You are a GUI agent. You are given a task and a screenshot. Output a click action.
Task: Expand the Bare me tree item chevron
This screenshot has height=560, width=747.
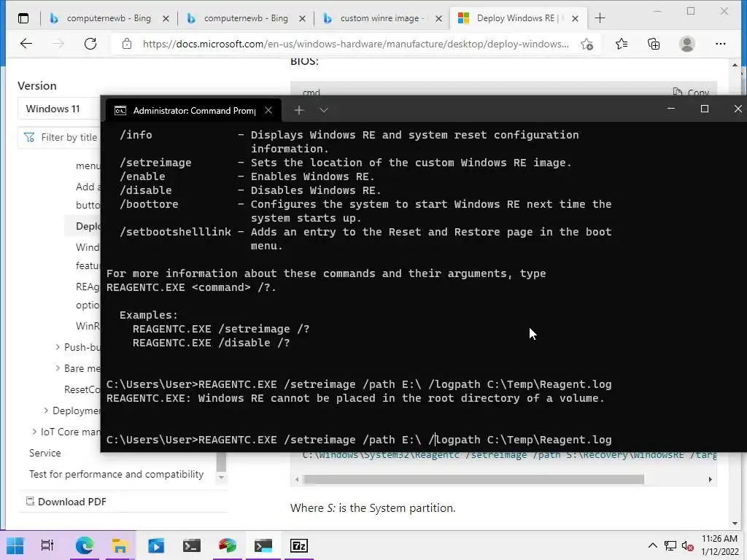pyautogui.click(x=58, y=368)
